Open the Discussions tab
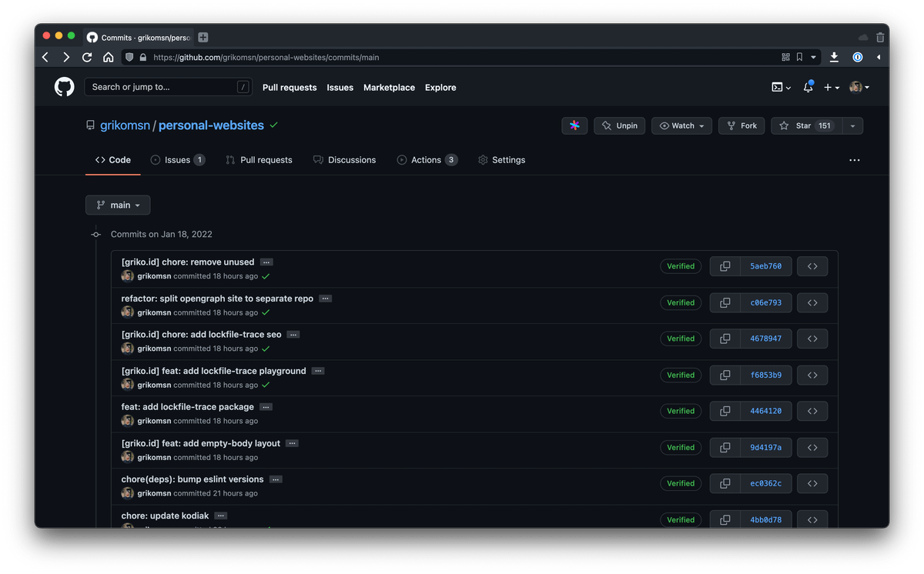 [x=344, y=160]
